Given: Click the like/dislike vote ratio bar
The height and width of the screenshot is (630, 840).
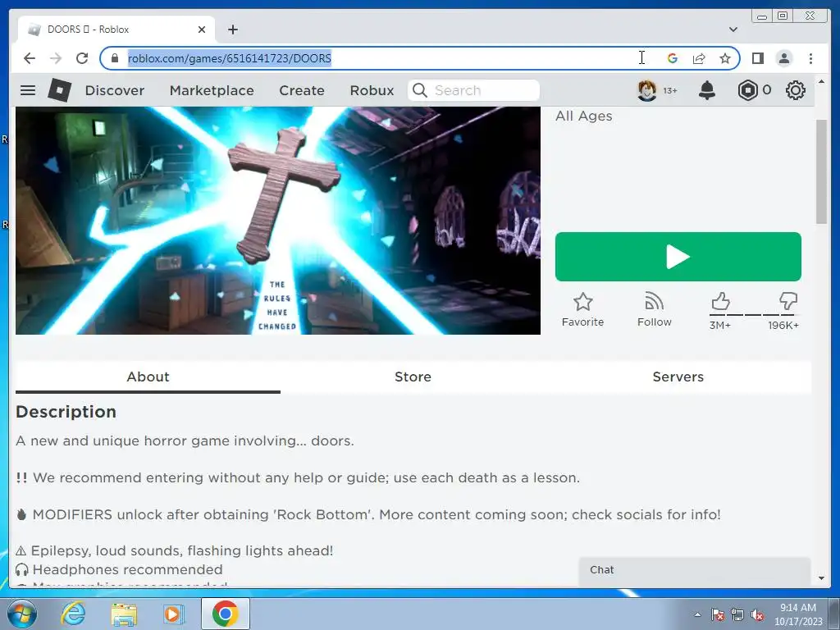Looking at the screenshot, I should pyautogui.click(x=755, y=315).
